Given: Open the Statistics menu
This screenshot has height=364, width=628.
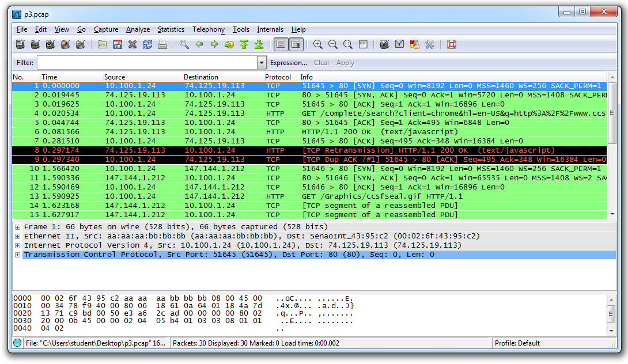Looking at the screenshot, I should (171, 29).
